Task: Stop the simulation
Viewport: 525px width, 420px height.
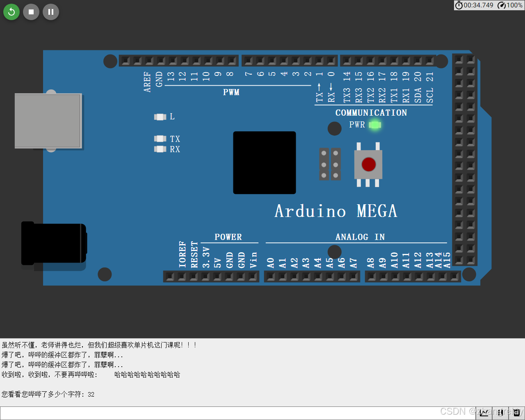Action: 31,12
